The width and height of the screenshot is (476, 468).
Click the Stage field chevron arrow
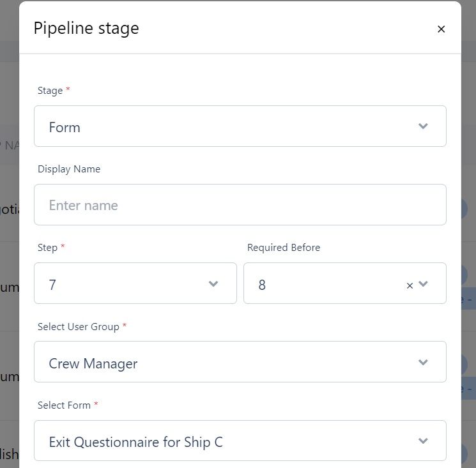[423, 126]
